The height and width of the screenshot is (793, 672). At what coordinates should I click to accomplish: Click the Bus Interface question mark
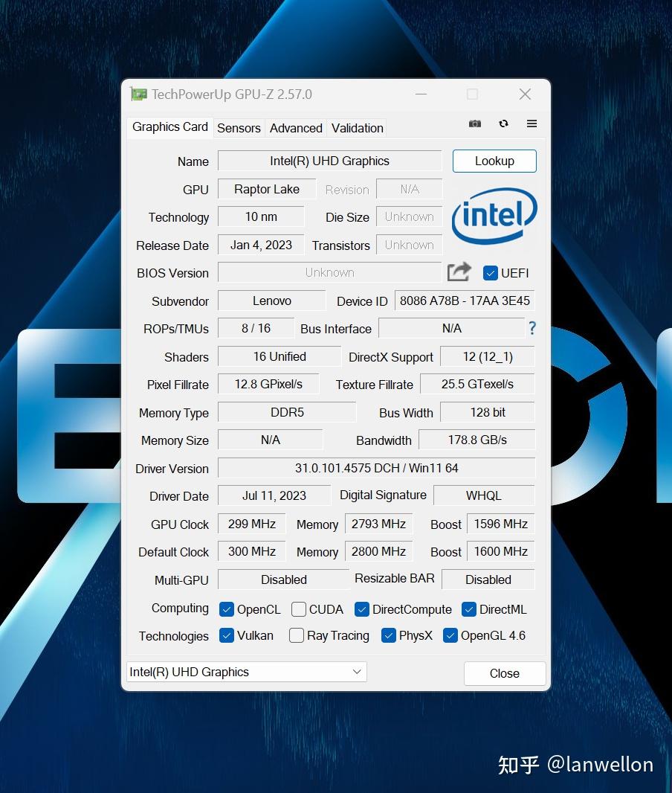tap(532, 328)
